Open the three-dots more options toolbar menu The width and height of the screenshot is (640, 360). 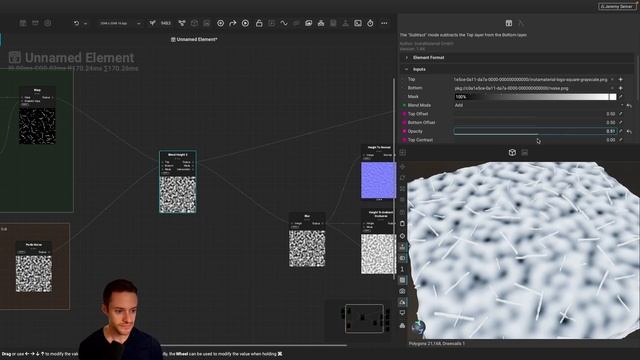point(384,23)
